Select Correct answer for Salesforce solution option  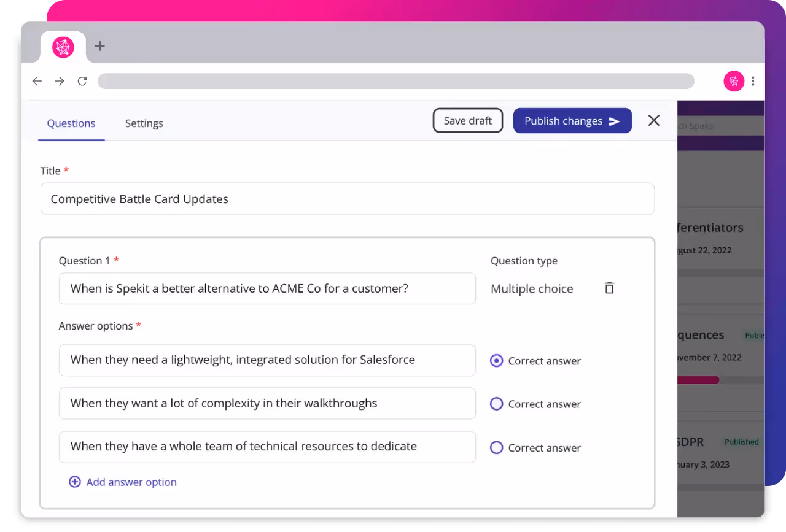click(496, 361)
